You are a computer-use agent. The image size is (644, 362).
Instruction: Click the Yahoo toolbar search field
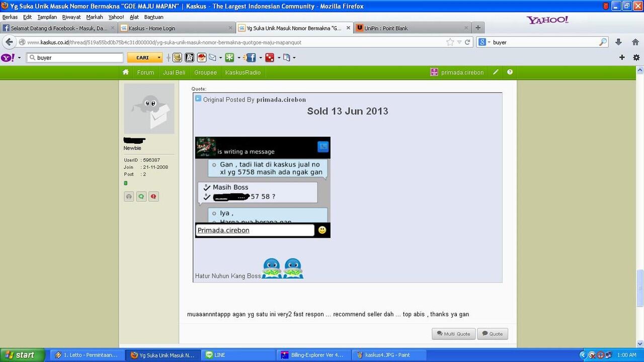click(x=75, y=58)
